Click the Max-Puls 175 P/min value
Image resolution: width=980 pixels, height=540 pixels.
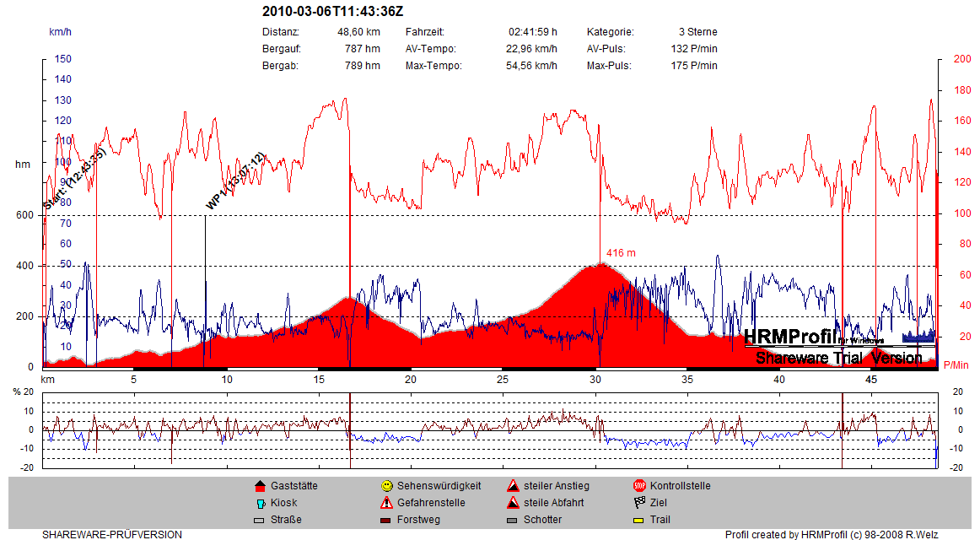[694, 66]
